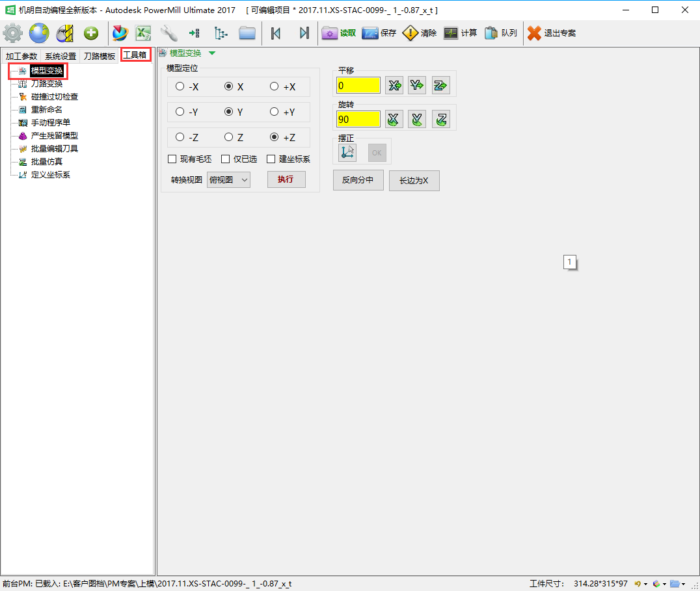The image size is (700, 591).
Task: Click 退出专案 exit project button
Action: [552, 33]
